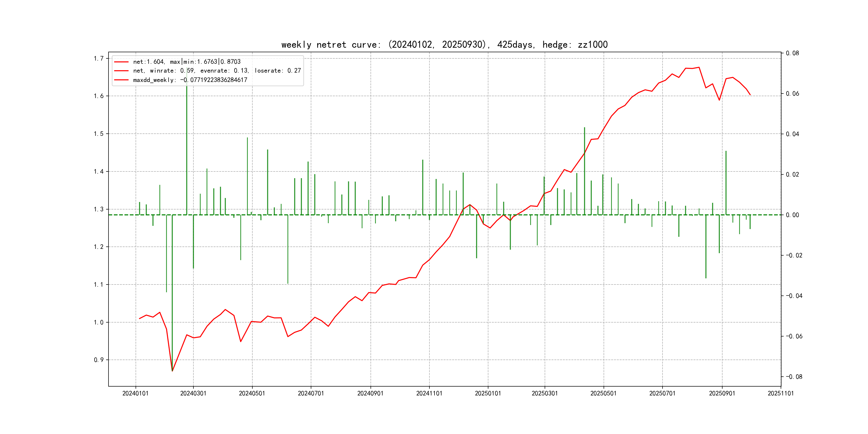Click the 20250901 x-axis date label

pos(722,393)
